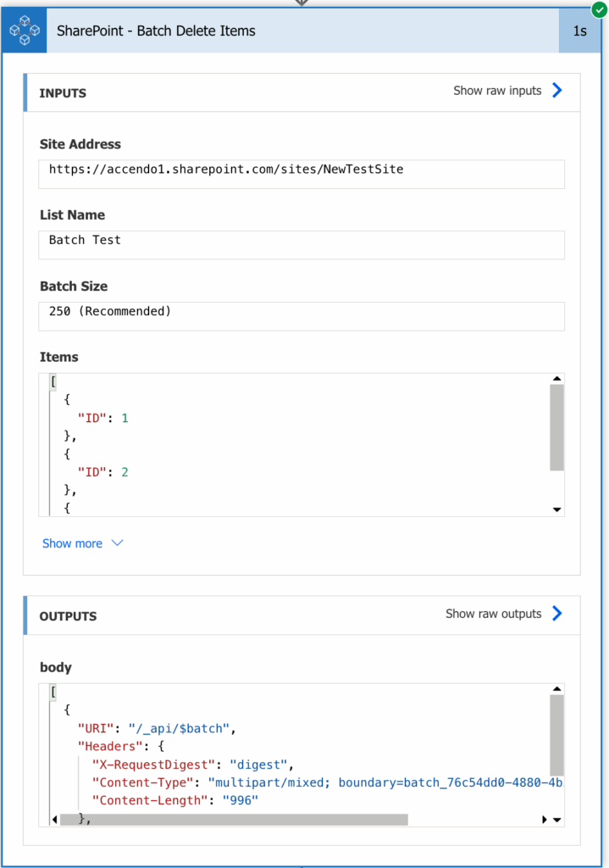Viewport: 609px width, 868px height.
Task: Click the body box horizontal scroll right arrow
Action: pos(544,820)
